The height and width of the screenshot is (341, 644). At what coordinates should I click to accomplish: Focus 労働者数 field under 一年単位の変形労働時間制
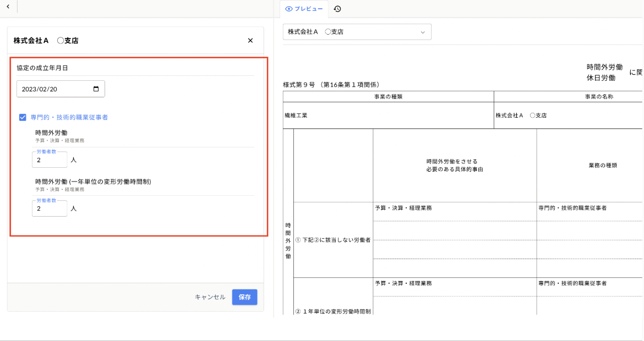click(x=50, y=209)
